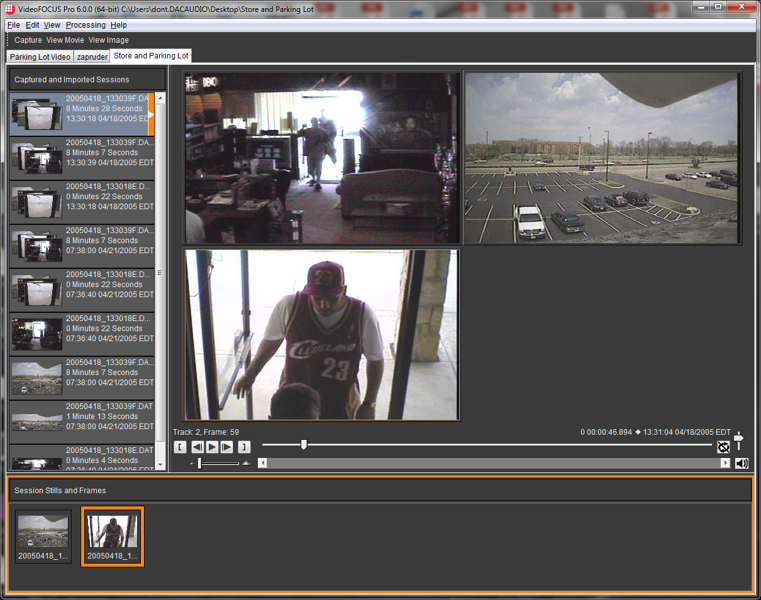
Task: Open the Help menu
Action: (x=118, y=25)
